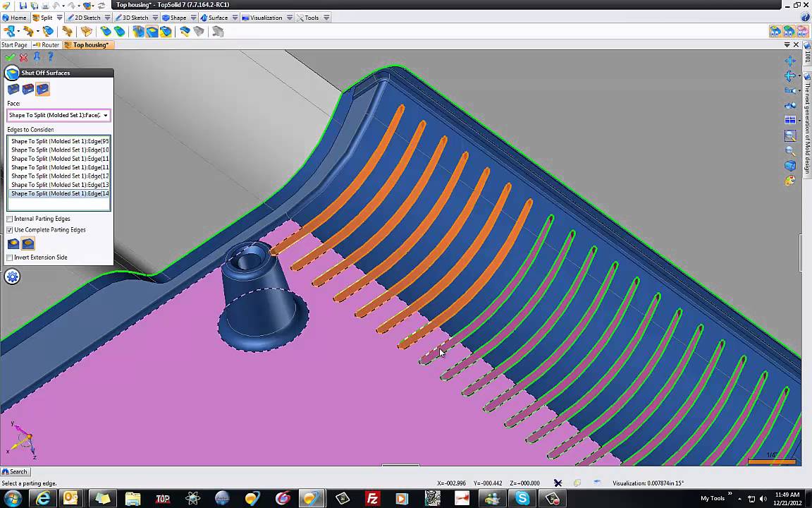812x508 pixels.
Task: Click the Search button at bottom left
Action: coord(15,472)
